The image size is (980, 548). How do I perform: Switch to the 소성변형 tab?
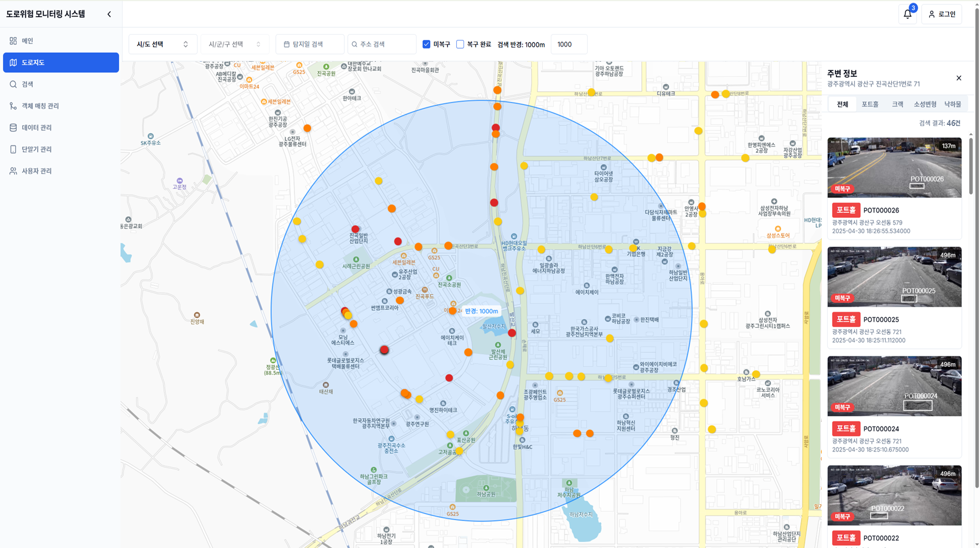tap(925, 104)
